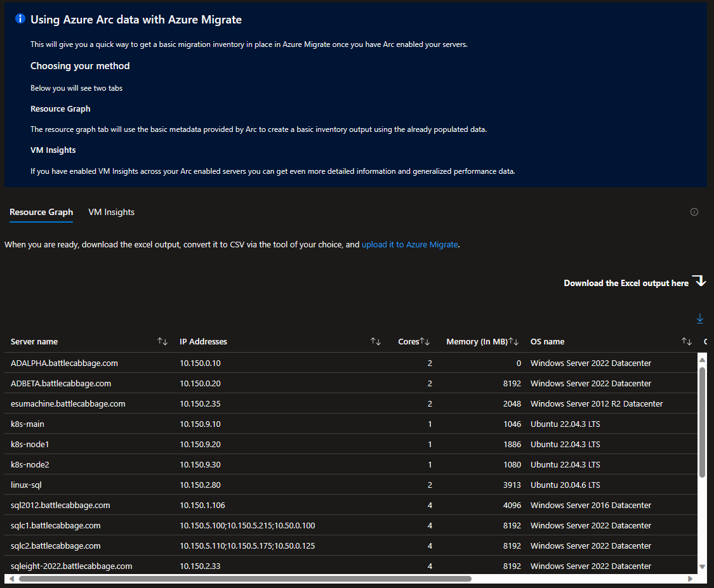Select the ADBETA.battlecabbage.com row

pos(350,383)
